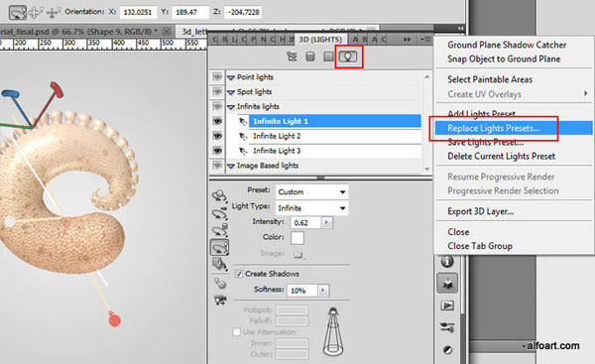Click the disabled Image folder icon

coord(298,254)
